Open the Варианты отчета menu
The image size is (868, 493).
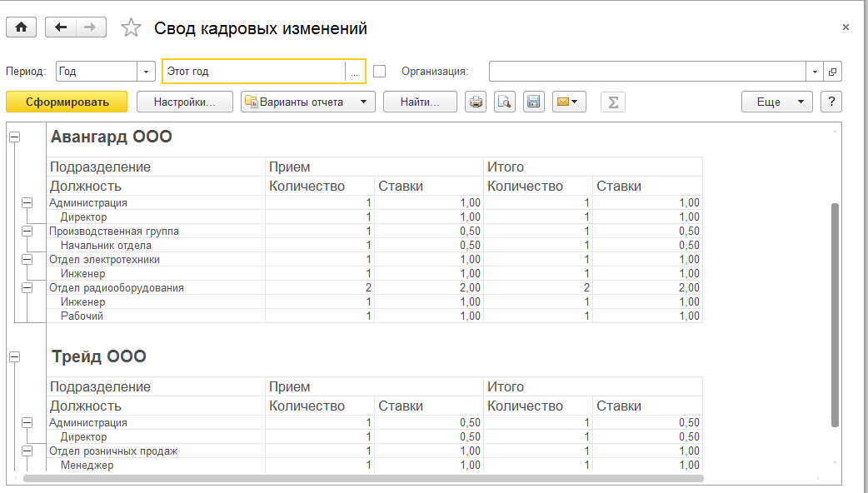308,102
